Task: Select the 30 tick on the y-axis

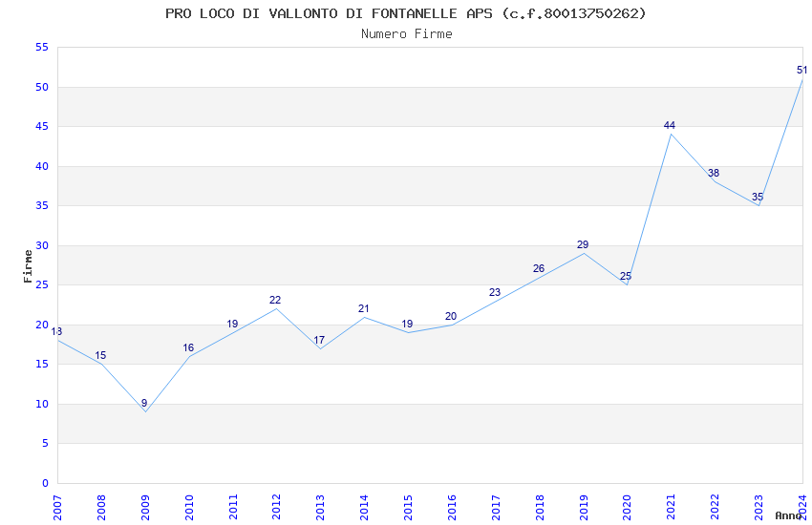Action: tap(42, 245)
